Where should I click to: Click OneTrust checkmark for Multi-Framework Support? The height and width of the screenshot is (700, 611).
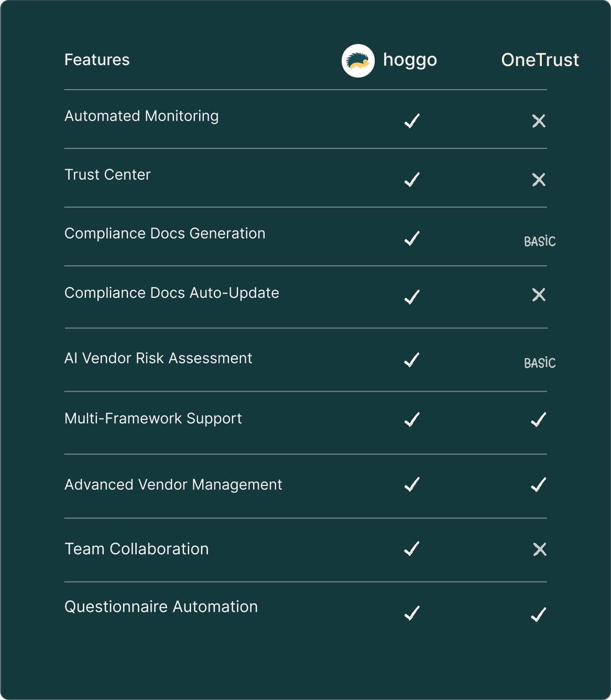click(539, 419)
